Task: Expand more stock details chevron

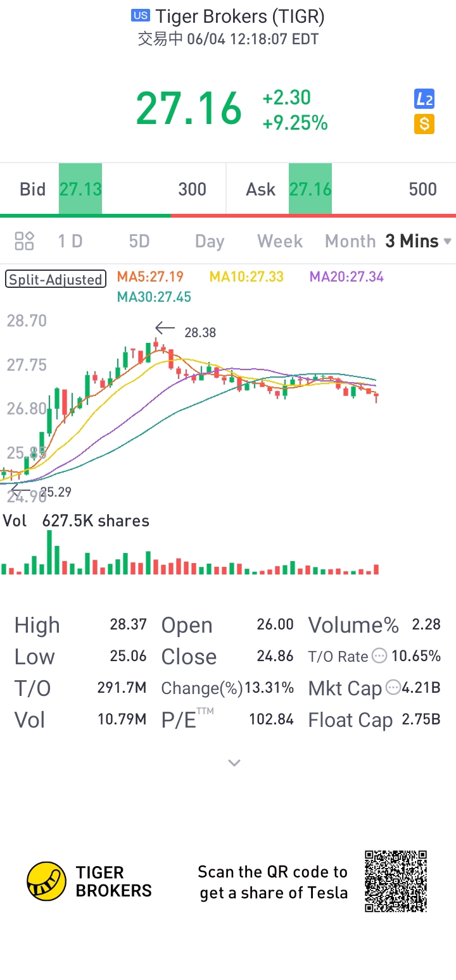Action: (234, 763)
